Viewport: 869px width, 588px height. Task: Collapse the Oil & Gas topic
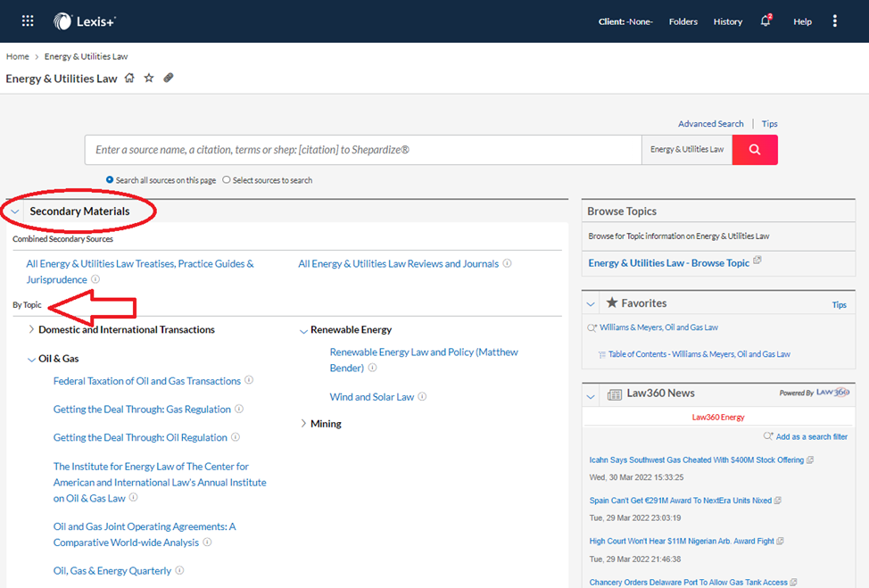(31, 360)
